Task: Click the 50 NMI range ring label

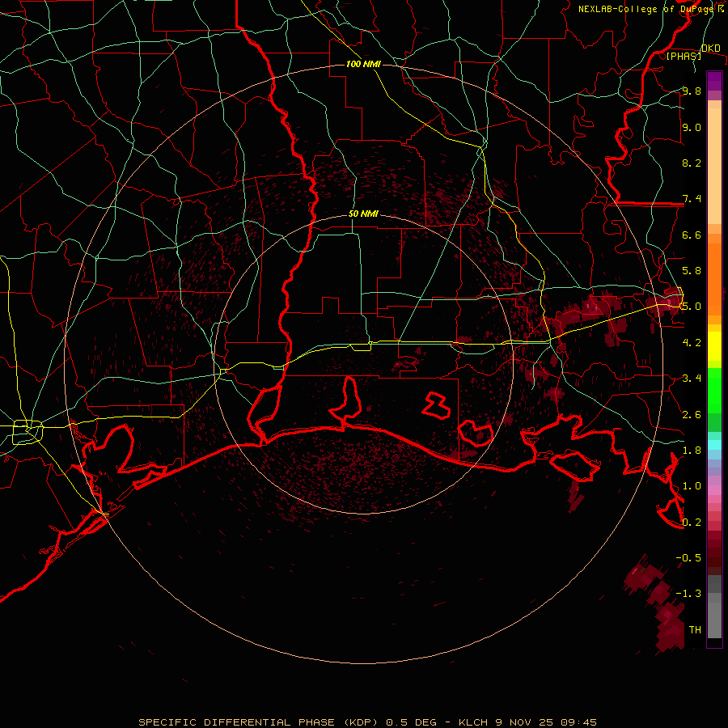Action: tap(363, 214)
